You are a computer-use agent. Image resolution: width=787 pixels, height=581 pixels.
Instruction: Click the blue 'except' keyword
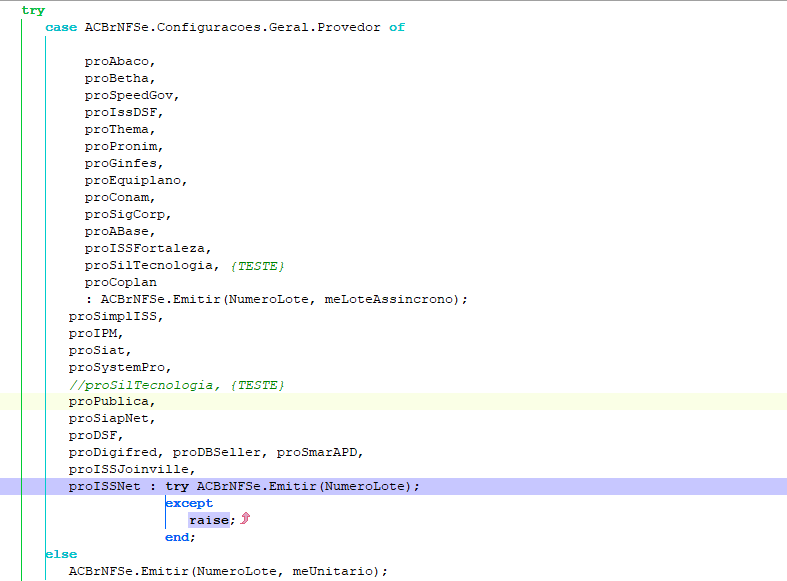tap(189, 504)
